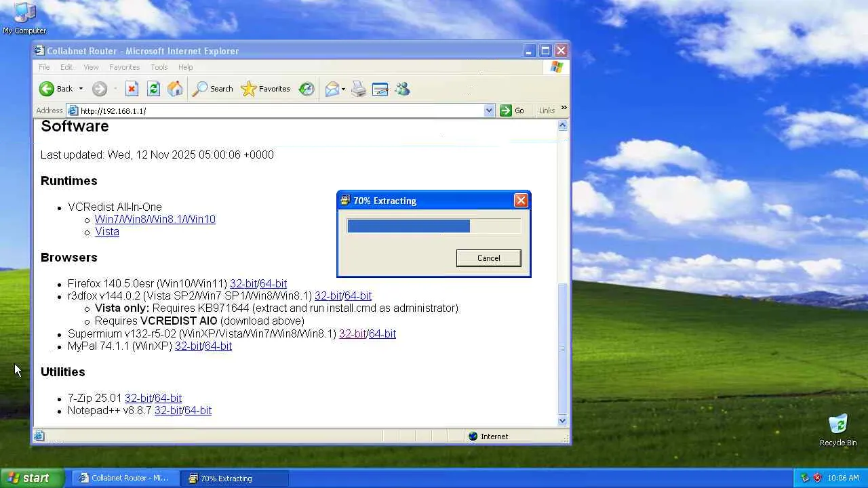This screenshot has width=868, height=488.
Task: Click the "Browsers" heading
Action: click(x=69, y=258)
